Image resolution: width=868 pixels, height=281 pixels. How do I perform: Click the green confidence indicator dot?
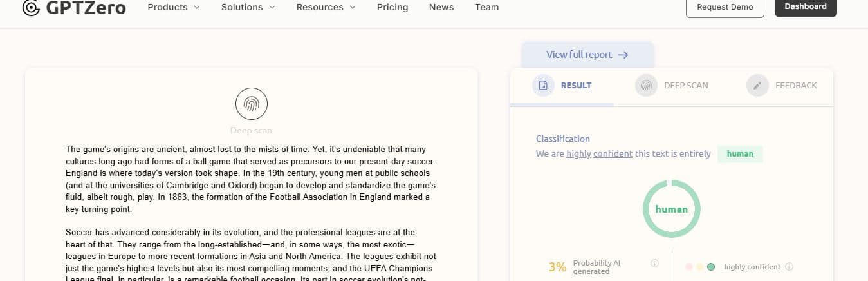tap(710, 267)
